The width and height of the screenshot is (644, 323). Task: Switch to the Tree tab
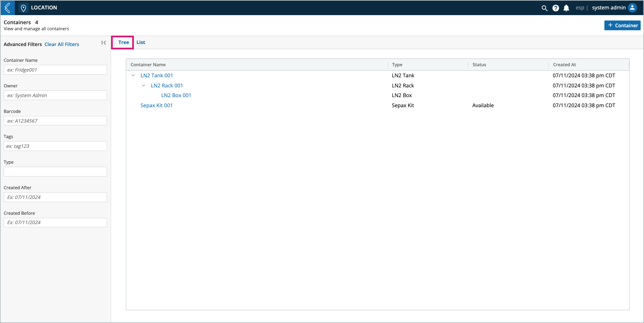pyautogui.click(x=123, y=42)
